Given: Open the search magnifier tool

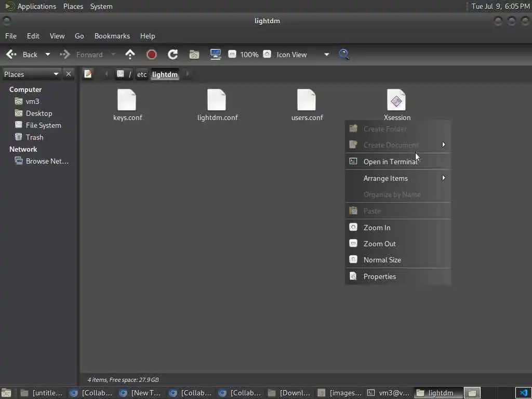Looking at the screenshot, I should click(344, 54).
